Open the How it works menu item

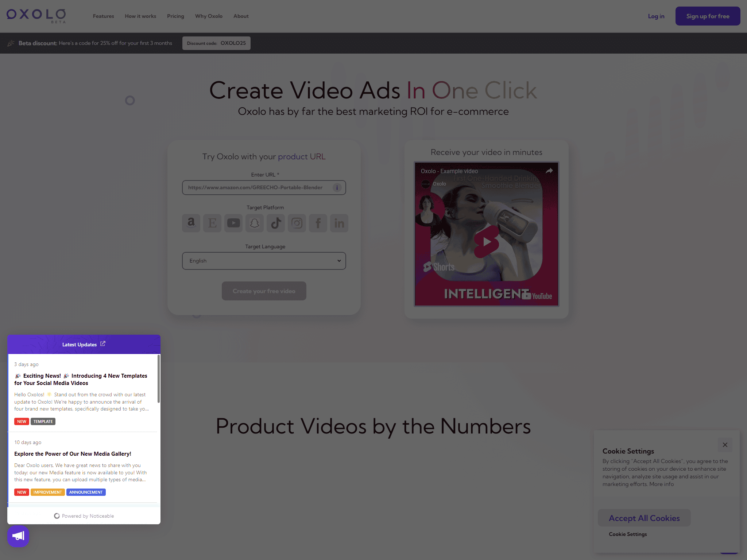tap(140, 16)
